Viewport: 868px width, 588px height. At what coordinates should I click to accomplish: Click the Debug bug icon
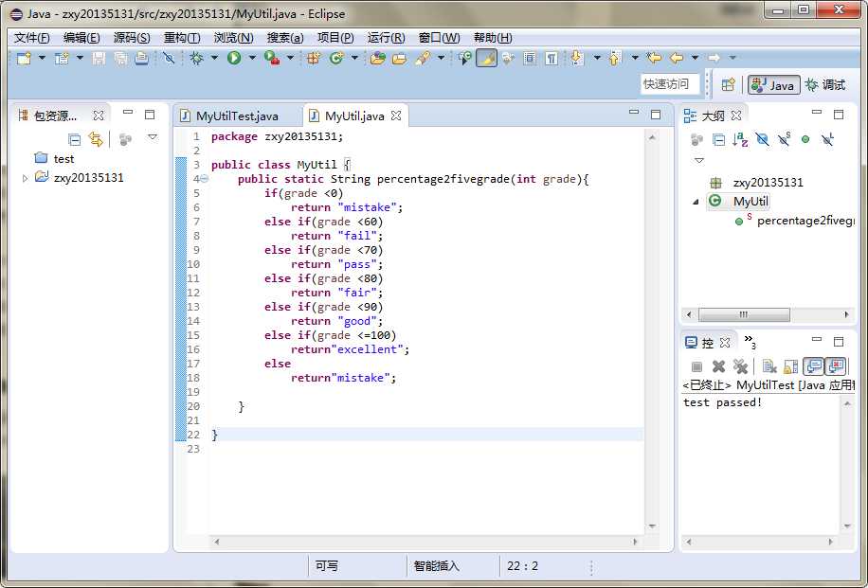point(196,58)
